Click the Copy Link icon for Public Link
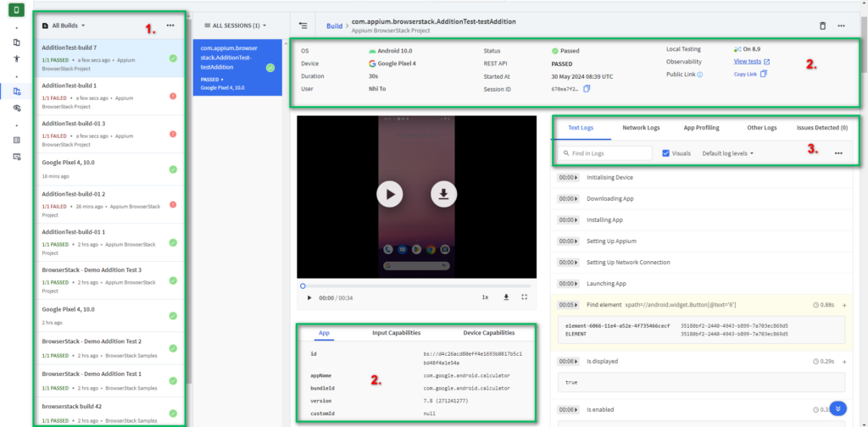The height and width of the screenshot is (427, 868). (764, 75)
